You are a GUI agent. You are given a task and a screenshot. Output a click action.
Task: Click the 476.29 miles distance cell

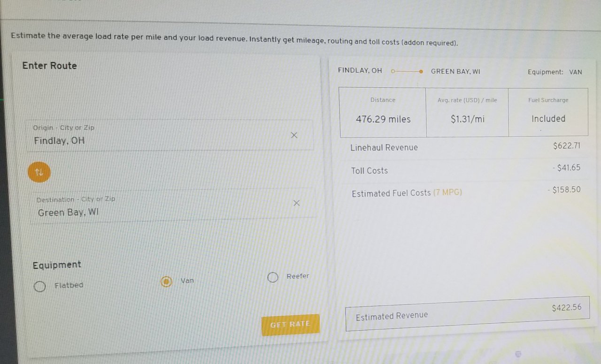point(383,112)
